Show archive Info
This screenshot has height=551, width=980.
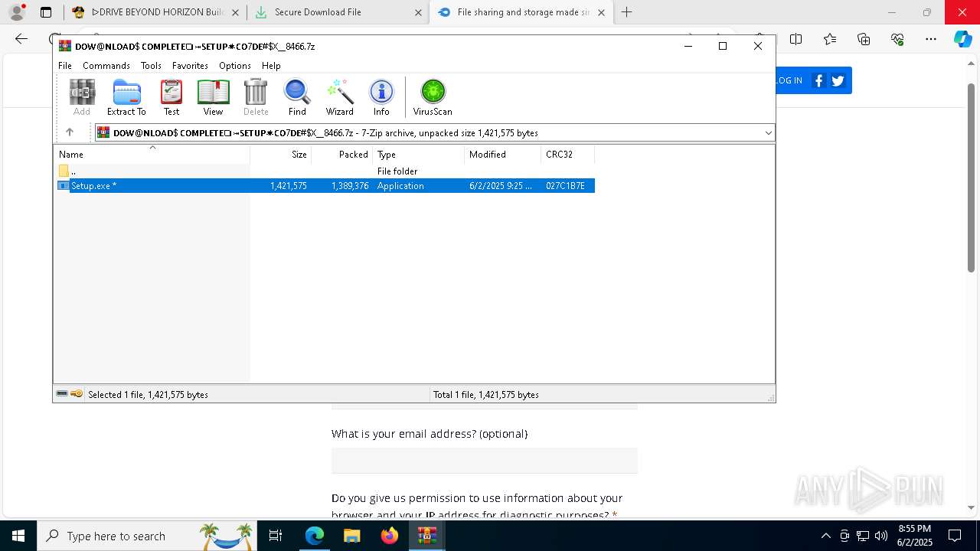[x=381, y=97]
